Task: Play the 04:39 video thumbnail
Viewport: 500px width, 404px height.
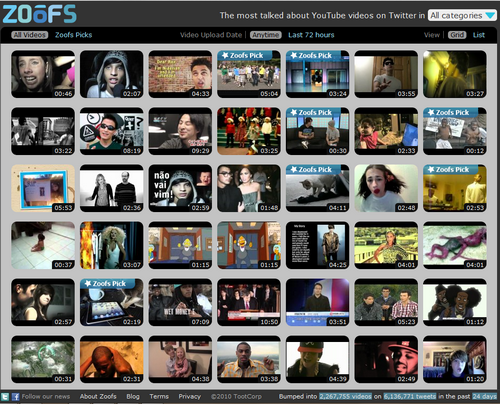Action: tap(318, 359)
